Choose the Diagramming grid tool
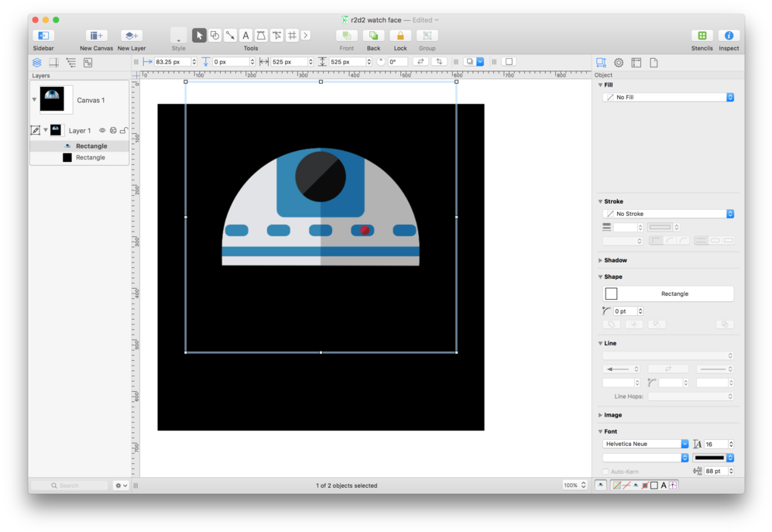Viewport: 772px width, 532px height. [292, 36]
